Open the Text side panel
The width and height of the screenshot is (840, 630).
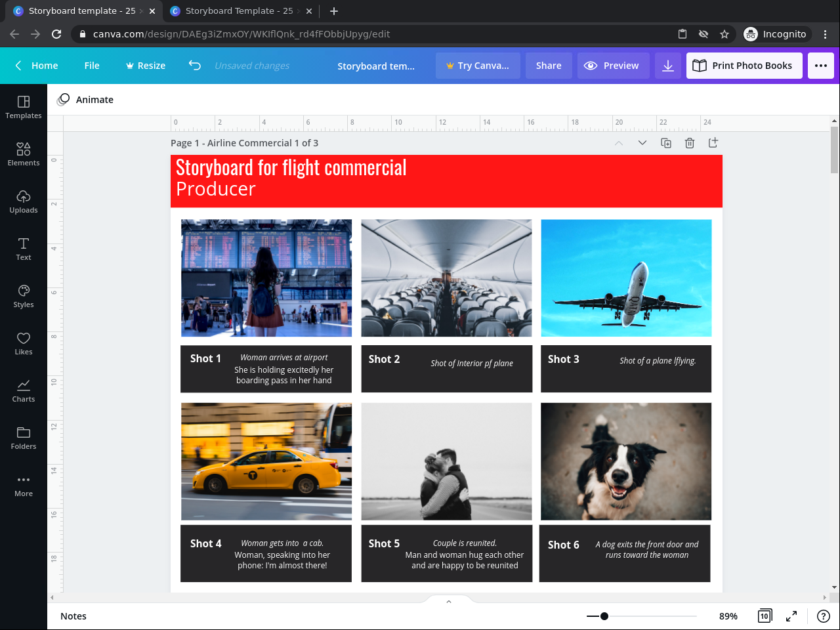pyautogui.click(x=24, y=249)
